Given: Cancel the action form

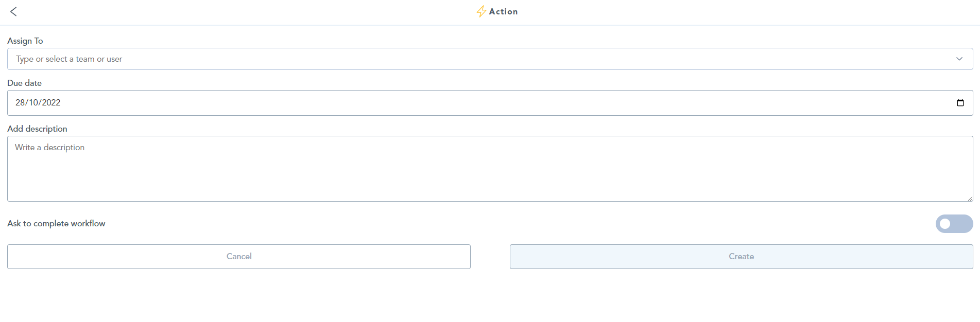Looking at the screenshot, I should [x=239, y=257].
